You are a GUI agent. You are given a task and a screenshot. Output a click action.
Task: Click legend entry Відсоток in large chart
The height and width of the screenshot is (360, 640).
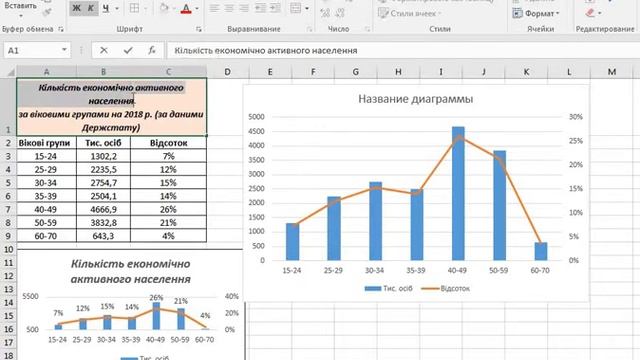click(x=446, y=288)
